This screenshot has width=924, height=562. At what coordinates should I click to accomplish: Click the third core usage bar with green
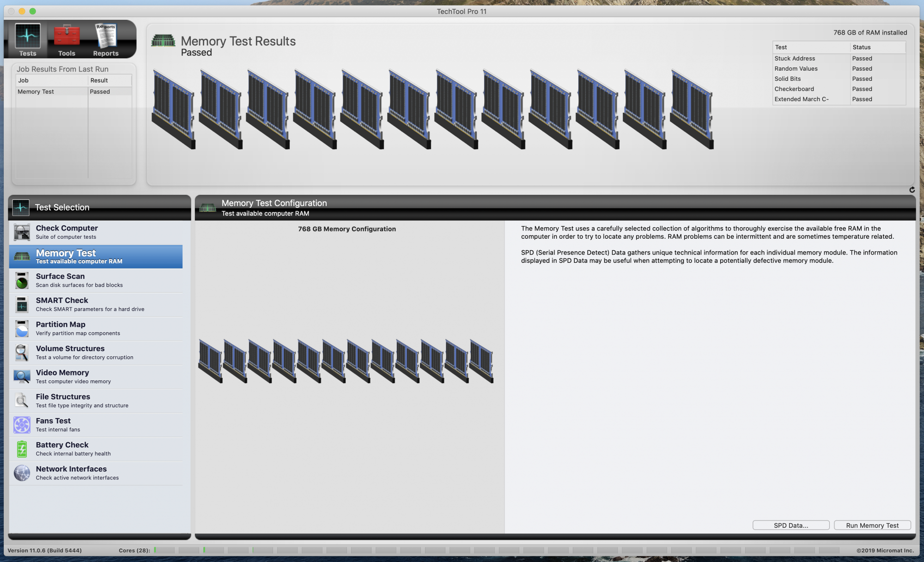(x=213, y=550)
